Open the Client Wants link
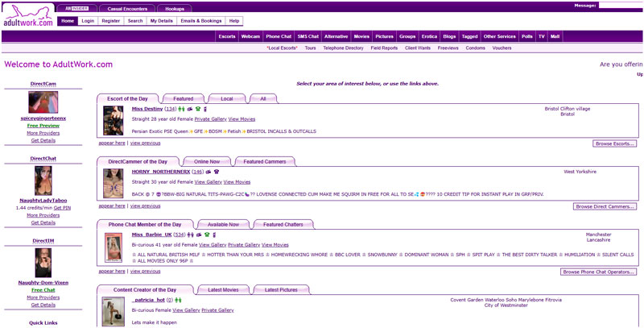The image size is (644, 328). coord(418,48)
